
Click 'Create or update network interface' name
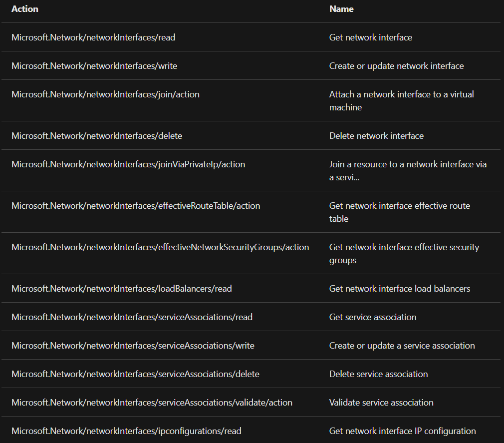tap(397, 66)
